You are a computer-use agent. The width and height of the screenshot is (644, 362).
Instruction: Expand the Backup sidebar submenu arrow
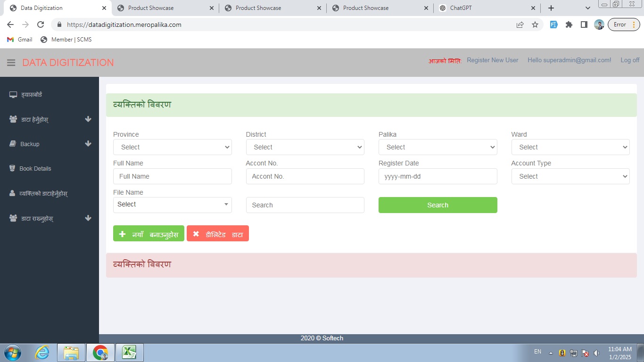click(88, 144)
